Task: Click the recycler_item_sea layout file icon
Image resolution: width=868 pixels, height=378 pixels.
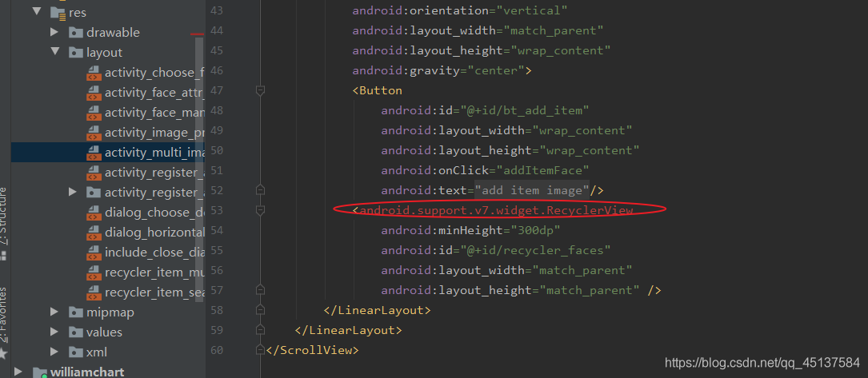Action: [94, 292]
